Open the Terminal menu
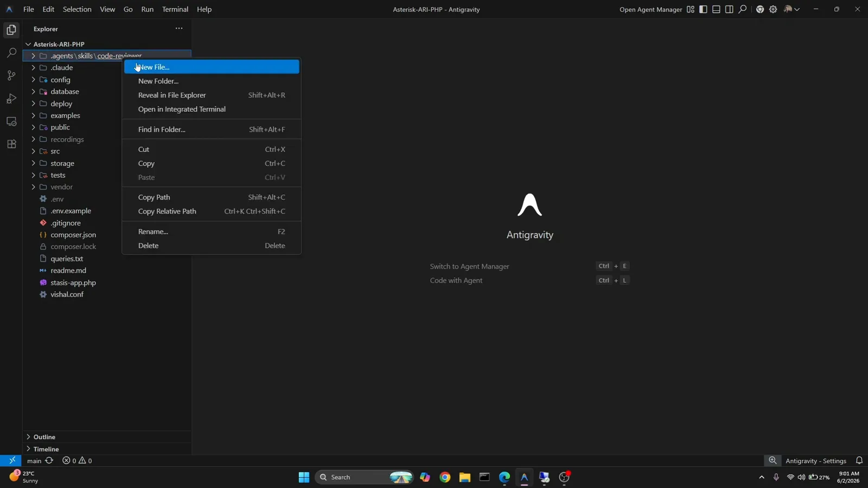The image size is (868, 488). 175,9
